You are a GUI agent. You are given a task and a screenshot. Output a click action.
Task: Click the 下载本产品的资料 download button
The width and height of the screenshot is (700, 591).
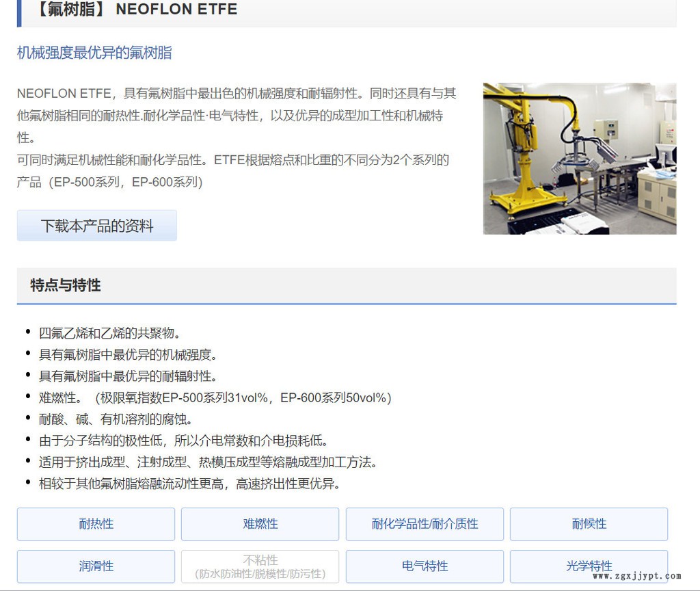pyautogui.click(x=96, y=226)
